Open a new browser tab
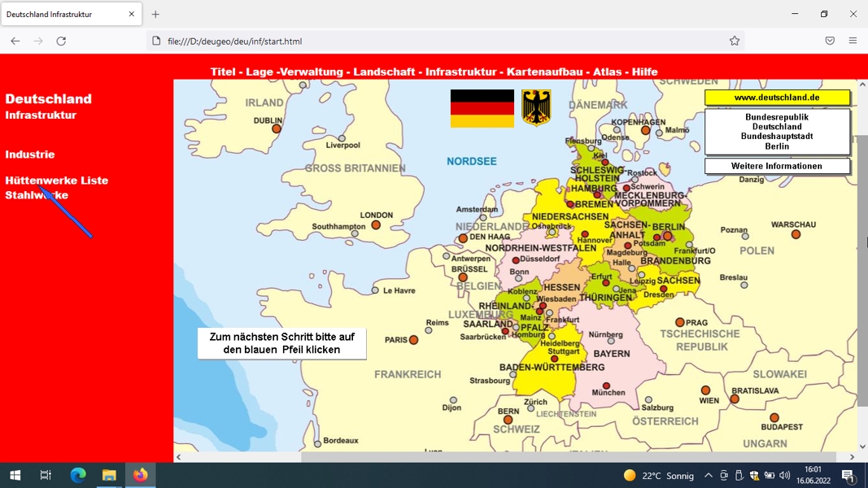This screenshot has height=488, width=868. [x=155, y=15]
